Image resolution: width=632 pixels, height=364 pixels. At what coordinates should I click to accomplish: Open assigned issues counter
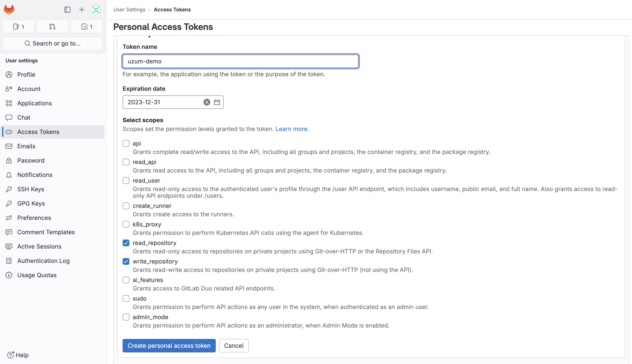(x=19, y=27)
